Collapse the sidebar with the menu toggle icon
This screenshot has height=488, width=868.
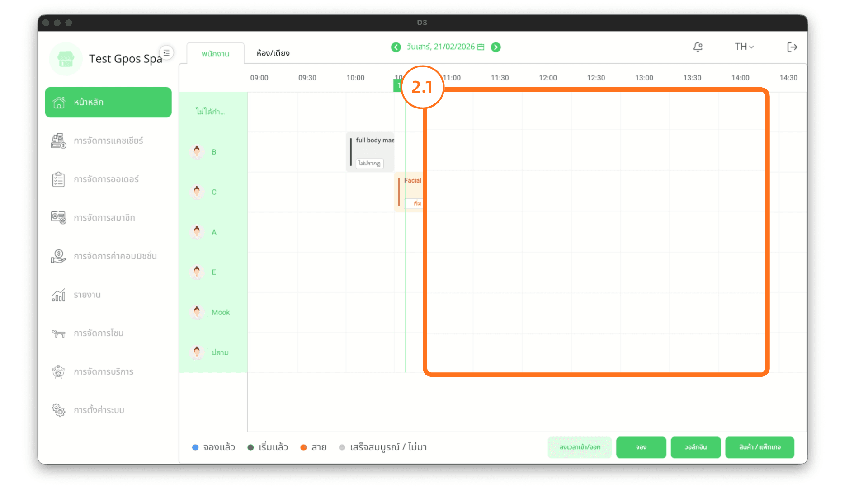click(166, 53)
